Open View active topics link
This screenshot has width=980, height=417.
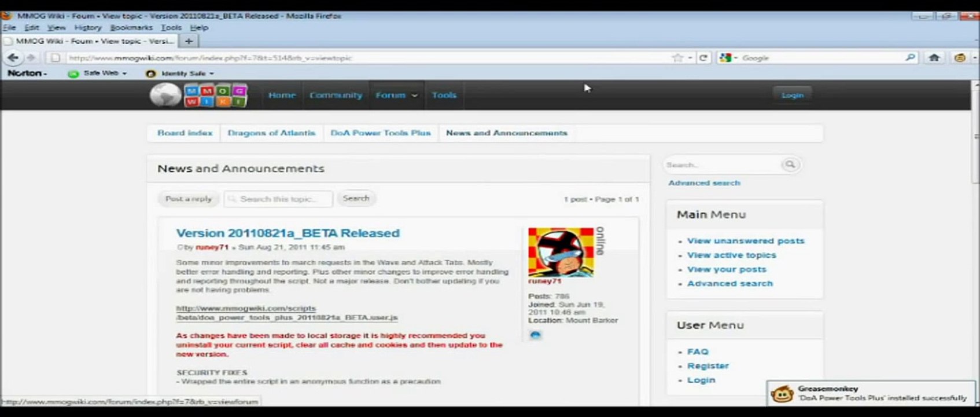coord(732,255)
